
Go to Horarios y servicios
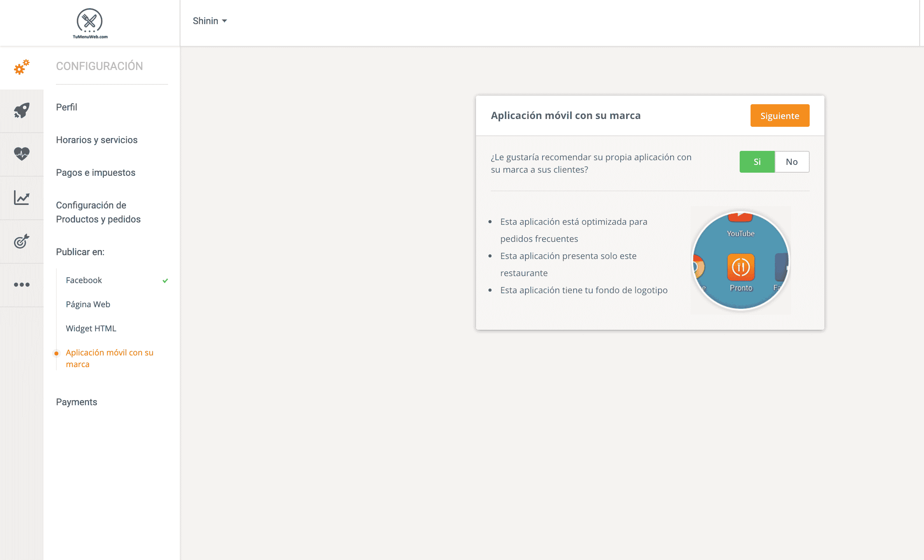97,140
